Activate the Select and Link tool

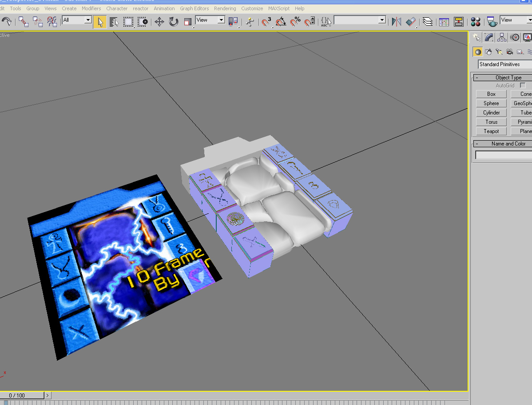pos(24,22)
